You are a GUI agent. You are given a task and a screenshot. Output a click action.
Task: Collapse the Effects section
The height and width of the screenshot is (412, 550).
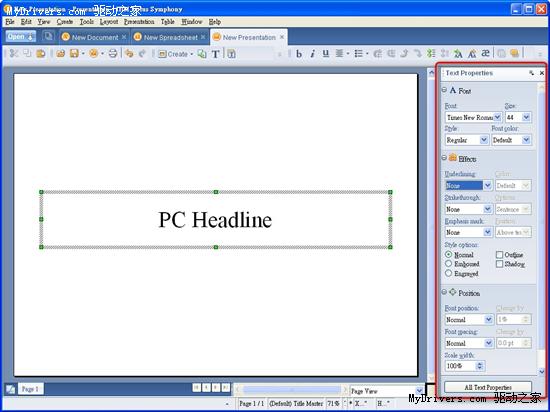444,158
